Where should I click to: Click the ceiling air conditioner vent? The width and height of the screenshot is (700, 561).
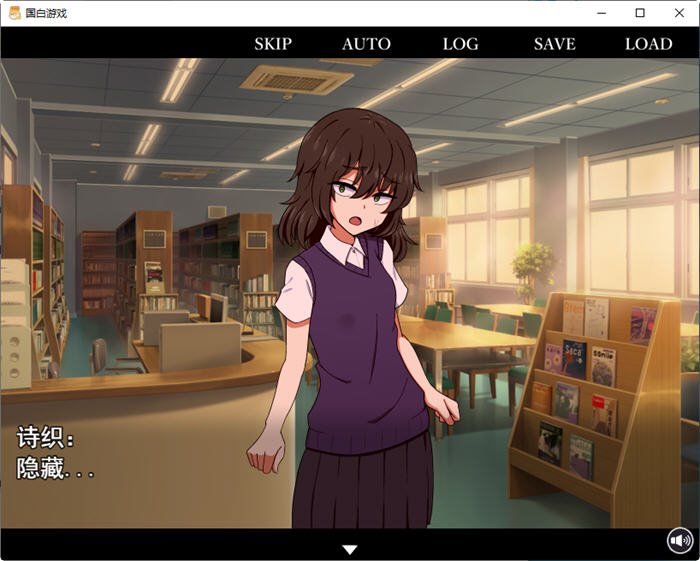pos(296,78)
